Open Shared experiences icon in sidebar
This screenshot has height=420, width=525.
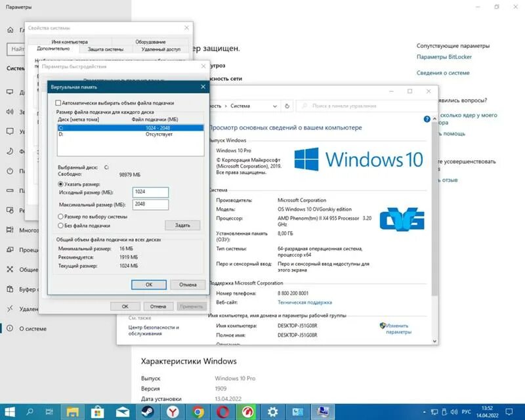pyautogui.click(x=10, y=269)
